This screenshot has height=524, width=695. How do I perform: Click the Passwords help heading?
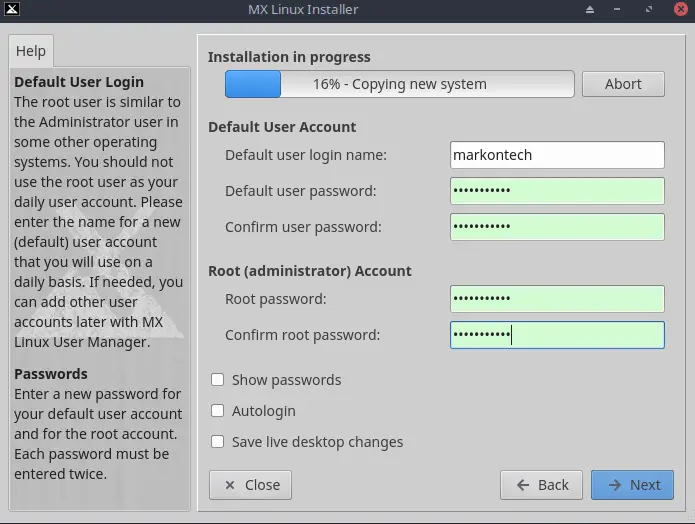tap(51, 374)
